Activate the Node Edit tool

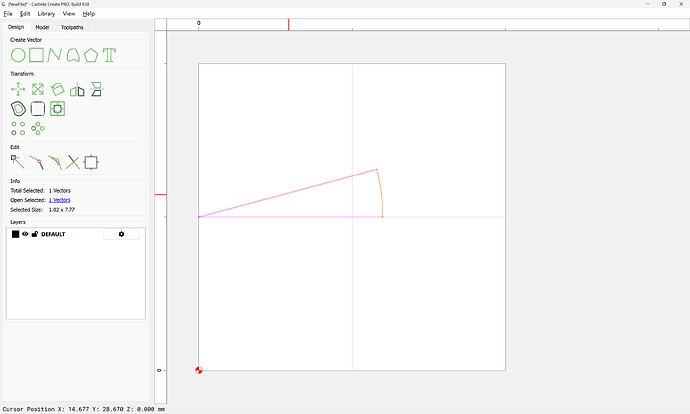(17, 161)
